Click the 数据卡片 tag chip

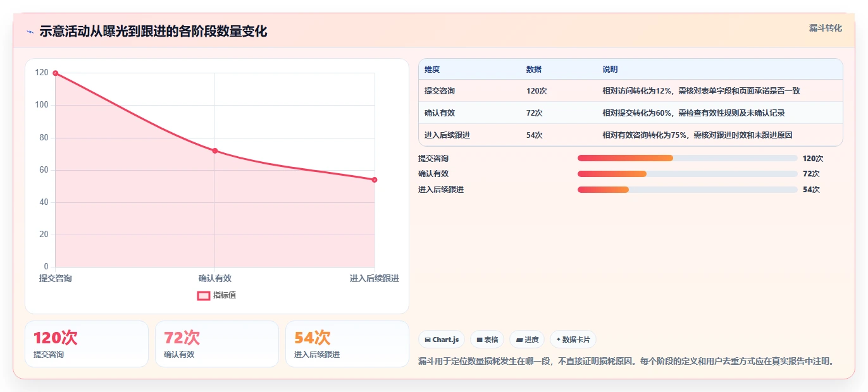pos(573,340)
